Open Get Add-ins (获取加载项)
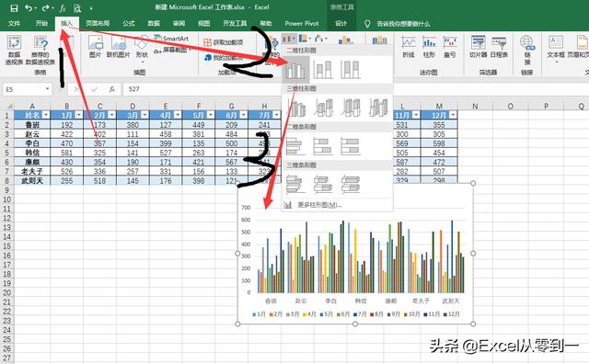Image resolution: width=589 pixels, height=364 pixels. pos(224,42)
